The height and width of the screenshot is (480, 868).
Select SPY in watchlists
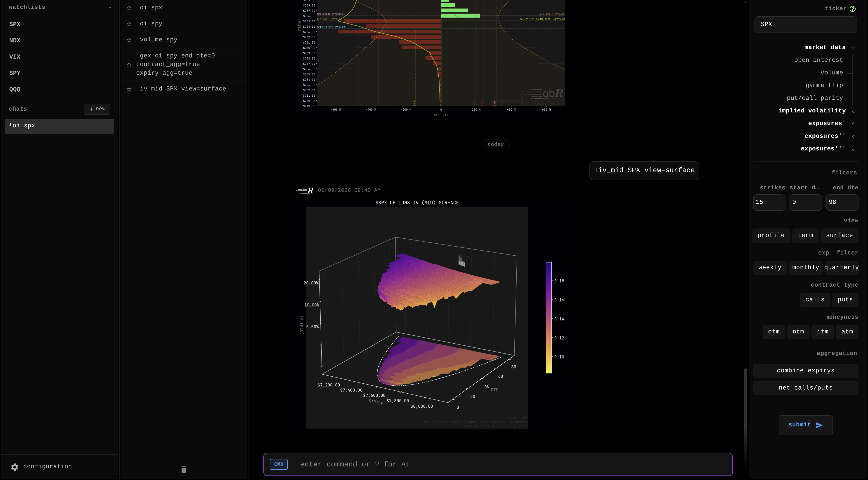pyautogui.click(x=15, y=73)
